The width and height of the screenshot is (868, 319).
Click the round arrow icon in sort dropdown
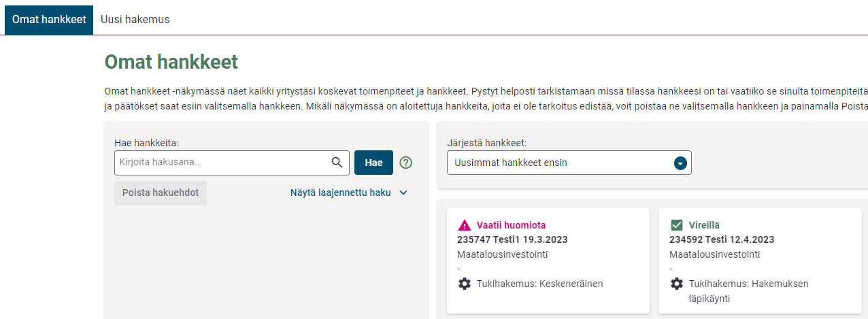click(x=680, y=163)
